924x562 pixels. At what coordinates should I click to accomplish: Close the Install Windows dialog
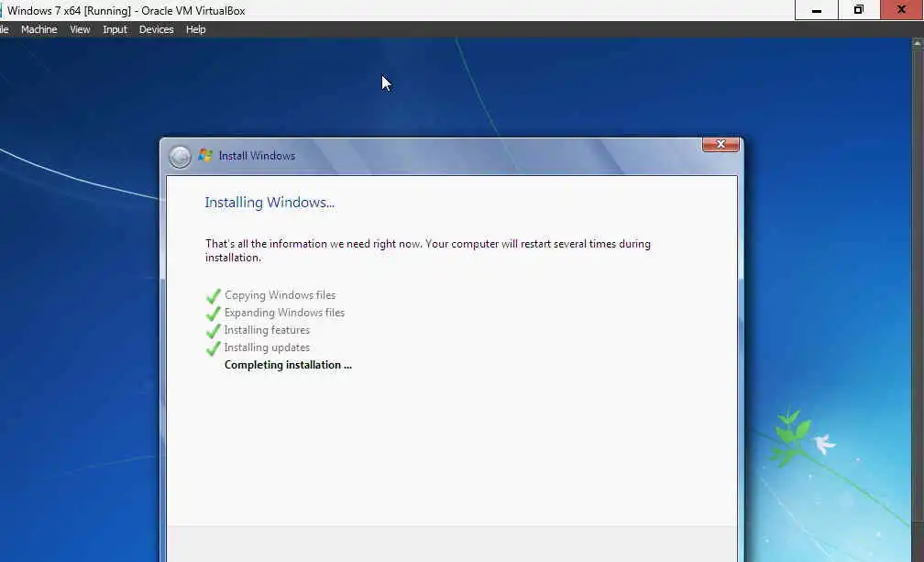point(720,144)
